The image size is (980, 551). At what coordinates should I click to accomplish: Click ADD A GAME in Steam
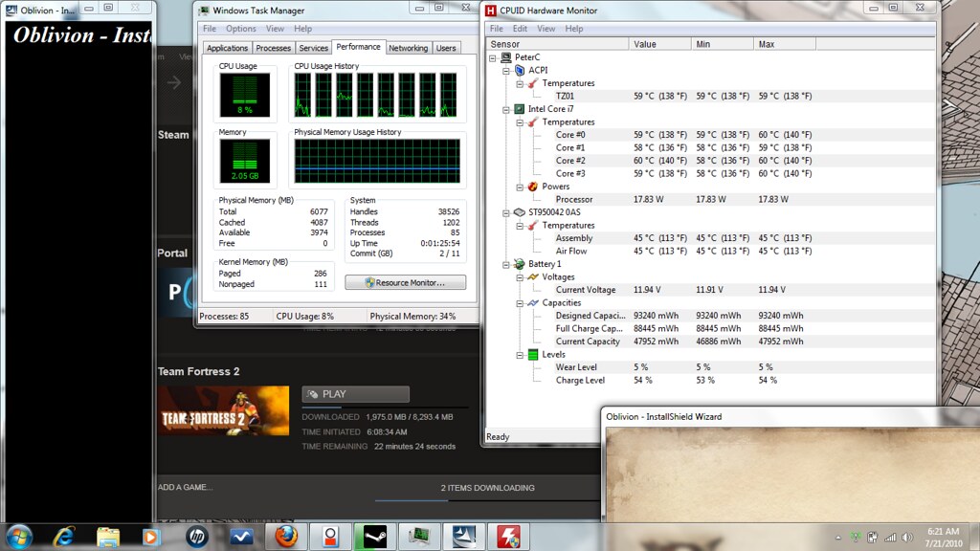coord(185,487)
